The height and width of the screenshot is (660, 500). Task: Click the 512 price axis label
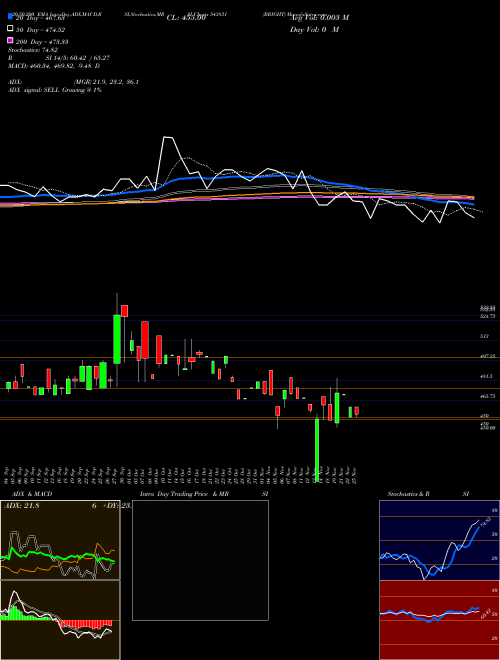[x=484, y=336]
